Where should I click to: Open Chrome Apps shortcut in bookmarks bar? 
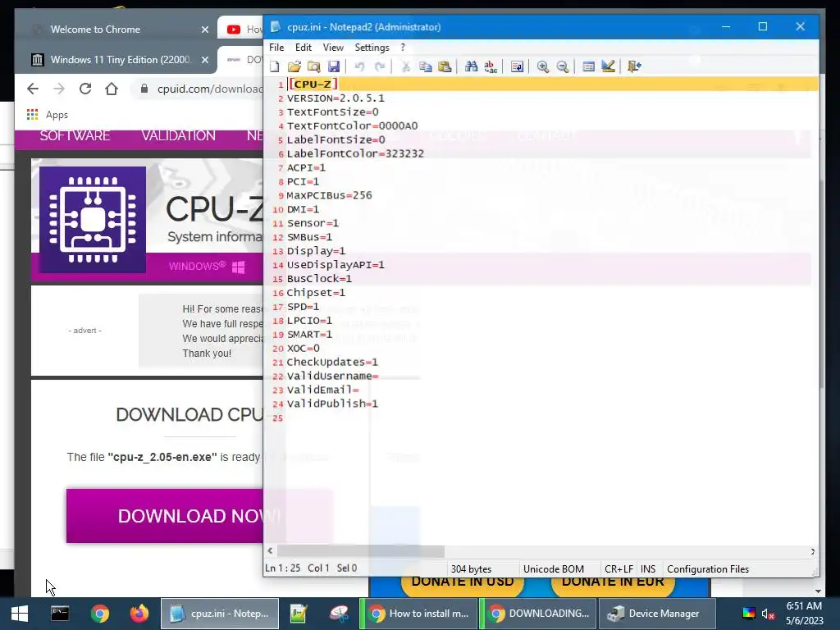(x=47, y=115)
